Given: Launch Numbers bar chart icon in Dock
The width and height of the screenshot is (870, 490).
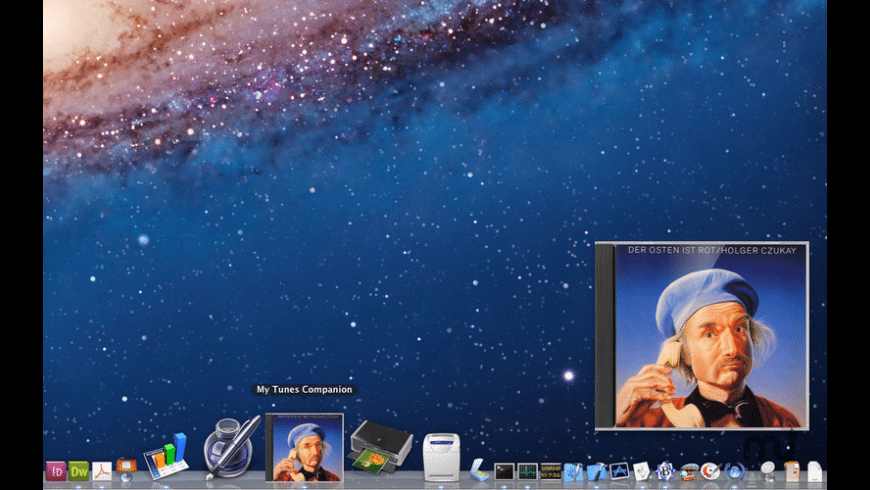Looking at the screenshot, I should pos(166,457).
